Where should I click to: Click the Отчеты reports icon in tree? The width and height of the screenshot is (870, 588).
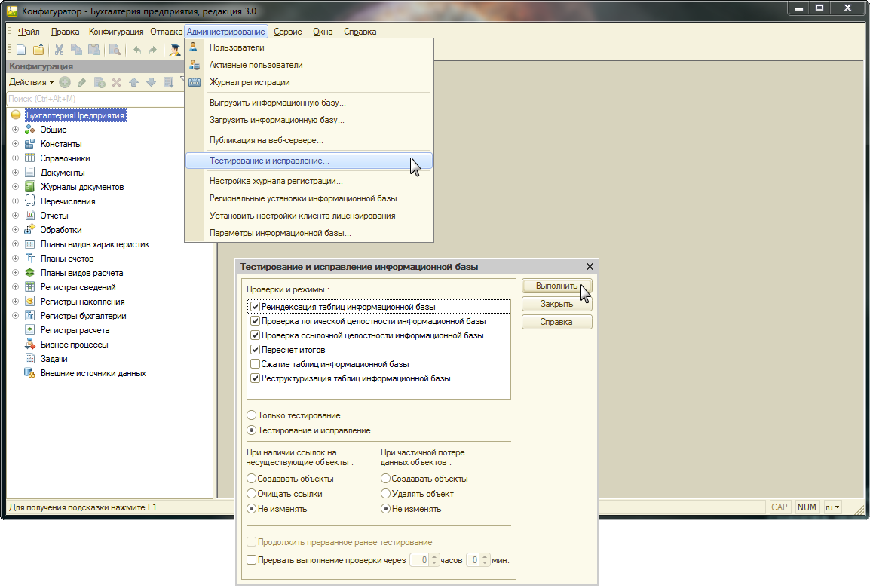pos(30,216)
